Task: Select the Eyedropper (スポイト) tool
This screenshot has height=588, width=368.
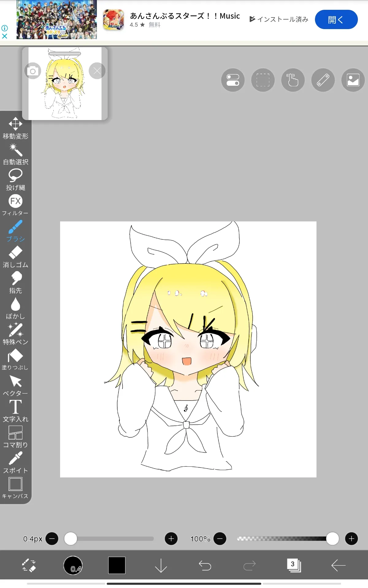Action: tap(15, 462)
